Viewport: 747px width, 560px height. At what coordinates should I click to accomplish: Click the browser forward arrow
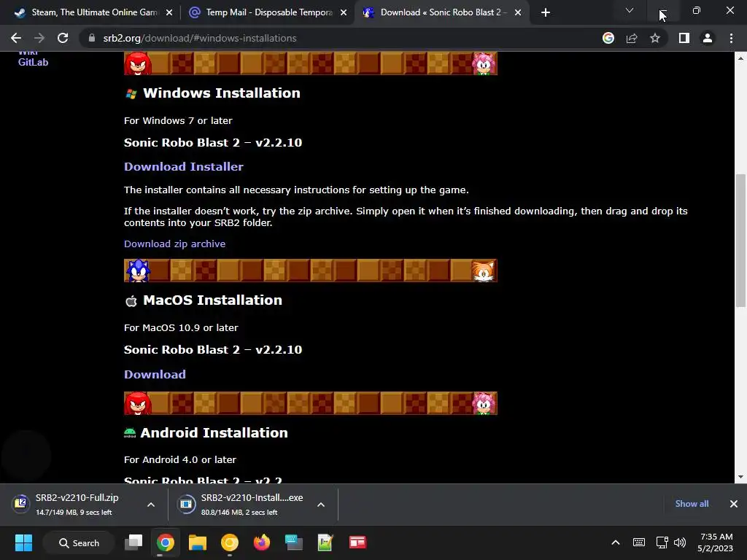pos(39,38)
